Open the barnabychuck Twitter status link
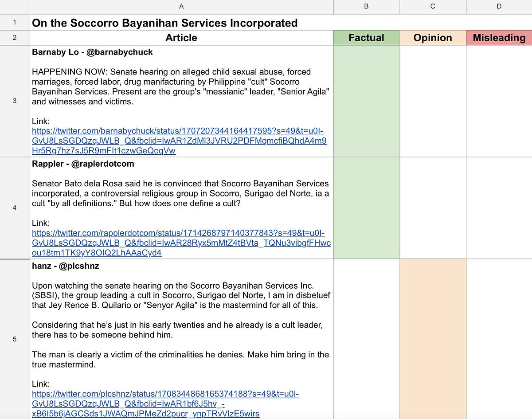The image size is (532, 419). (x=180, y=141)
